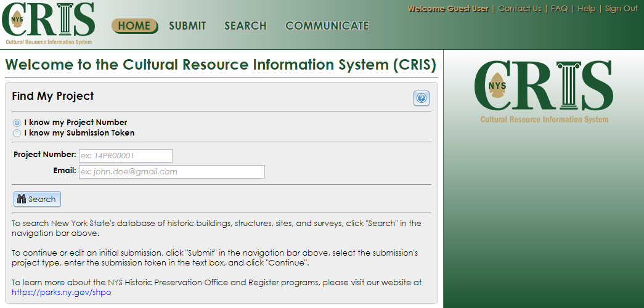This screenshot has height=308, width=644.
Task: Focus the Email text field
Action: pyautogui.click(x=171, y=172)
